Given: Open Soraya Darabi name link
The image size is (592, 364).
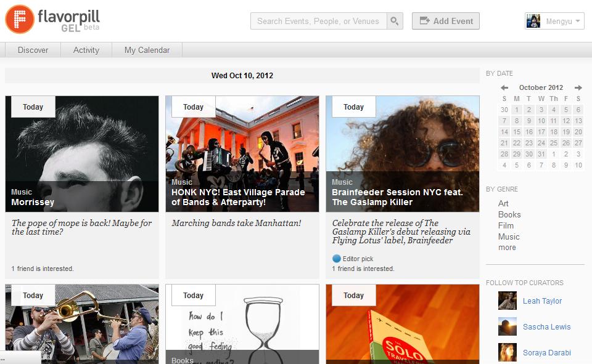Looking at the screenshot, I should point(547,352).
